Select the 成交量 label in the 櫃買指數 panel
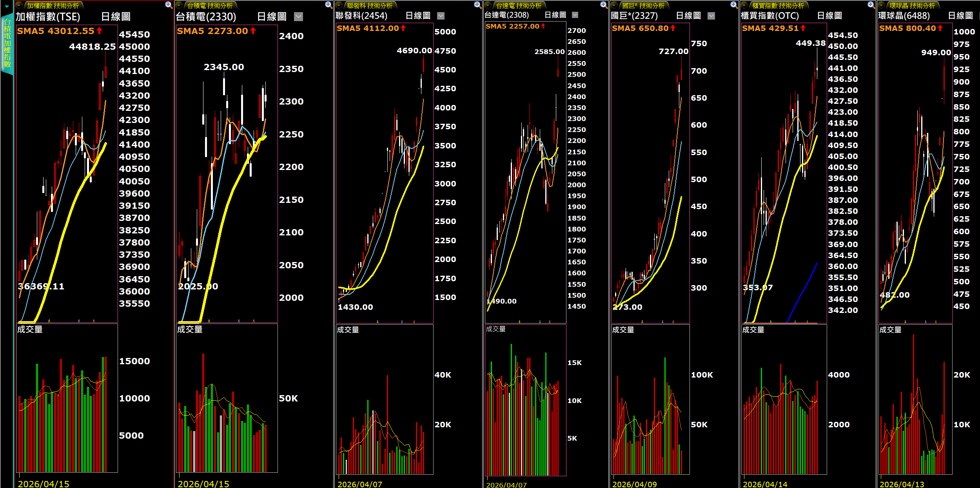The height and width of the screenshot is (488, 980). [753, 330]
